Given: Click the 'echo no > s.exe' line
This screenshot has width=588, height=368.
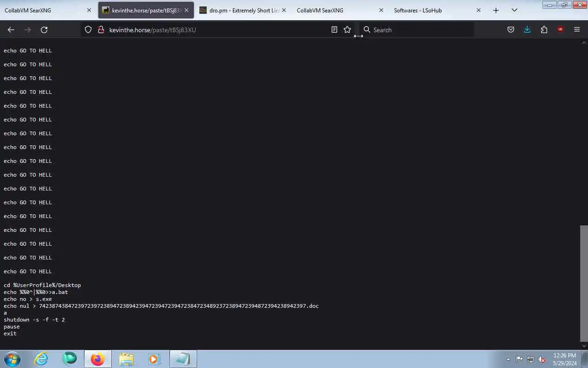Looking at the screenshot, I should point(28,299).
